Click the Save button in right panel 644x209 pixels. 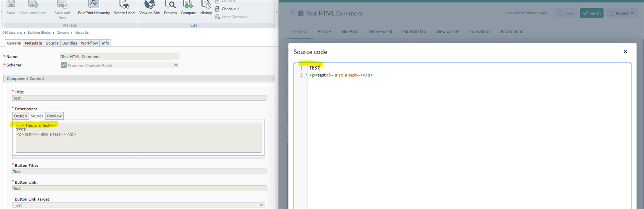[x=566, y=13]
